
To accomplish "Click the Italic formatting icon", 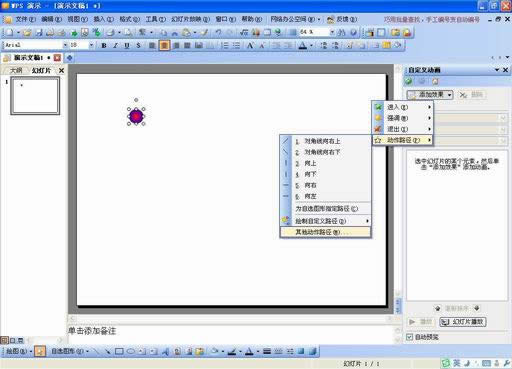I will [x=115, y=45].
